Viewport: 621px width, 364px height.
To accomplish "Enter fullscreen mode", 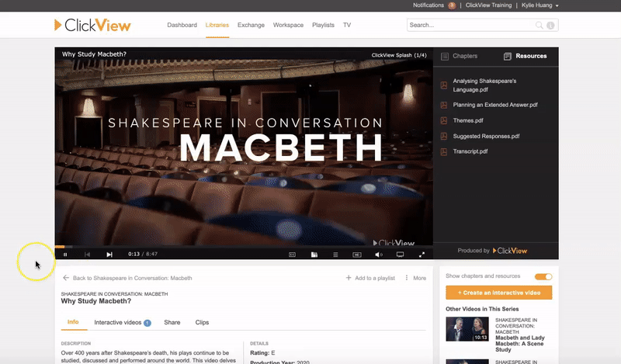I will 422,255.
